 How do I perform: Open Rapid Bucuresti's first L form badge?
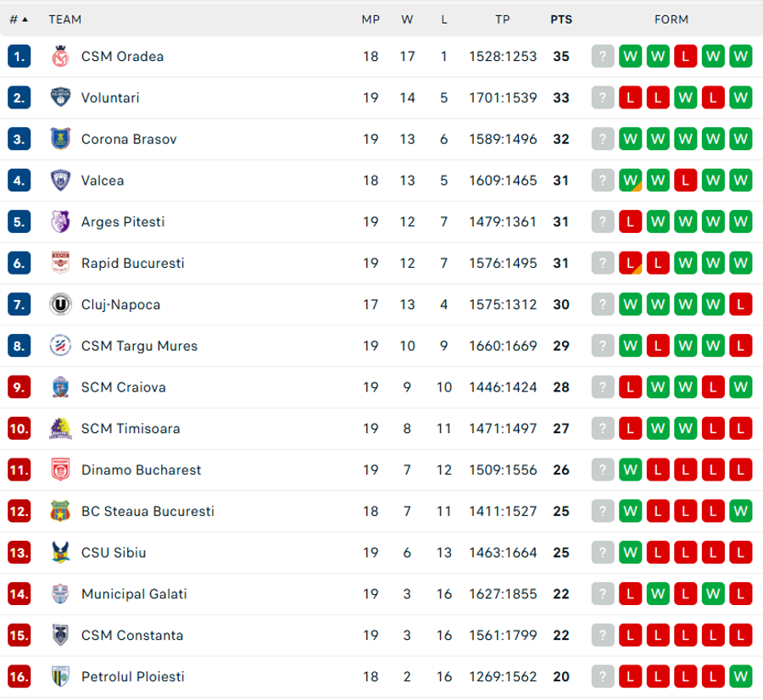630,264
